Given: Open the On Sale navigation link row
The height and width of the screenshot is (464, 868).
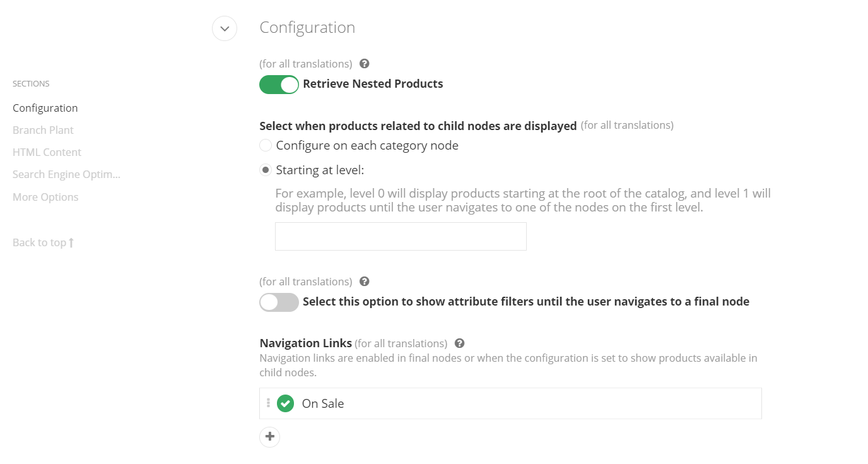Looking at the screenshot, I should 505,403.
